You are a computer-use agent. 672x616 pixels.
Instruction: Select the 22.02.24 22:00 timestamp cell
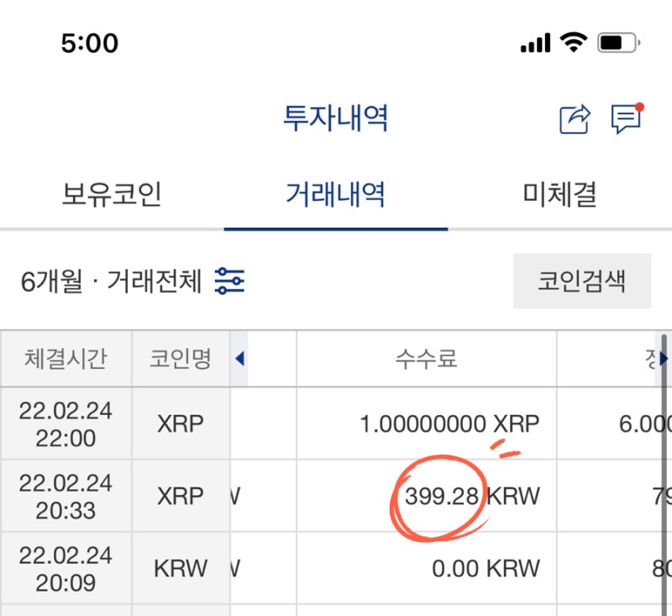tap(66, 424)
